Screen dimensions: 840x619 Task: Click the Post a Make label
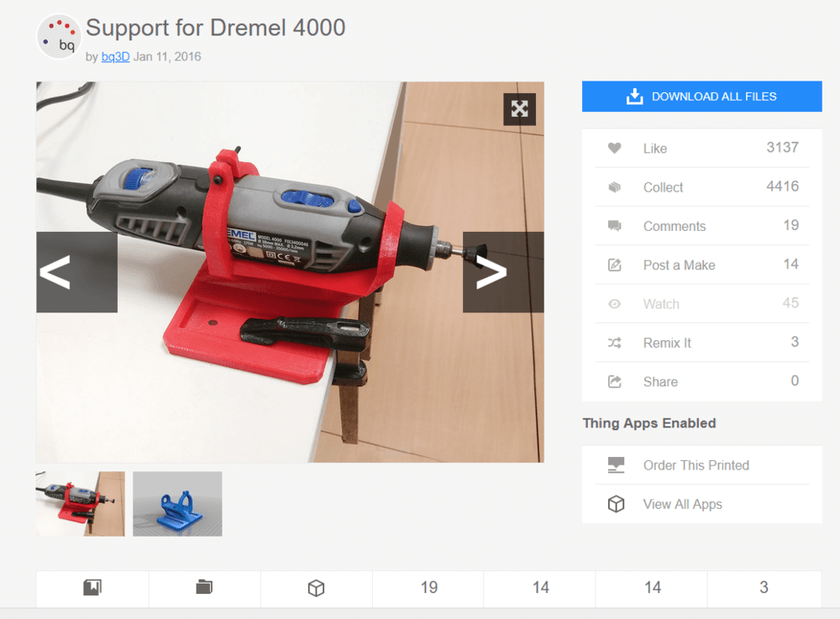coord(680,265)
